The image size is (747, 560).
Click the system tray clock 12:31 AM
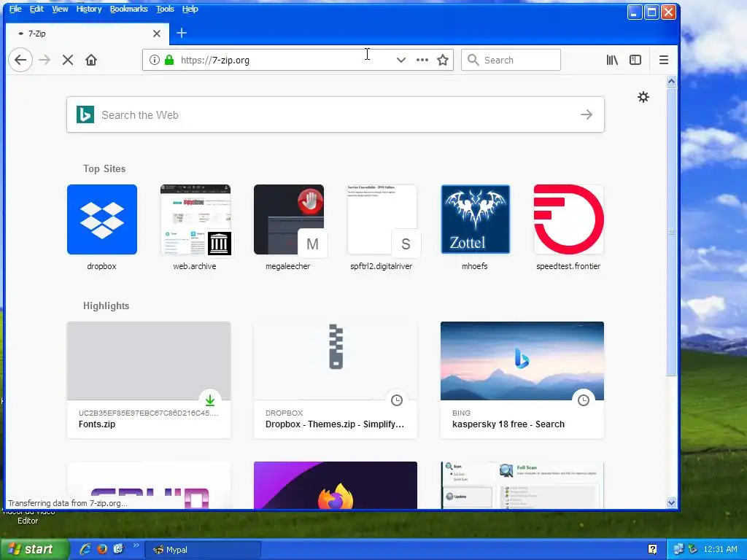point(720,549)
